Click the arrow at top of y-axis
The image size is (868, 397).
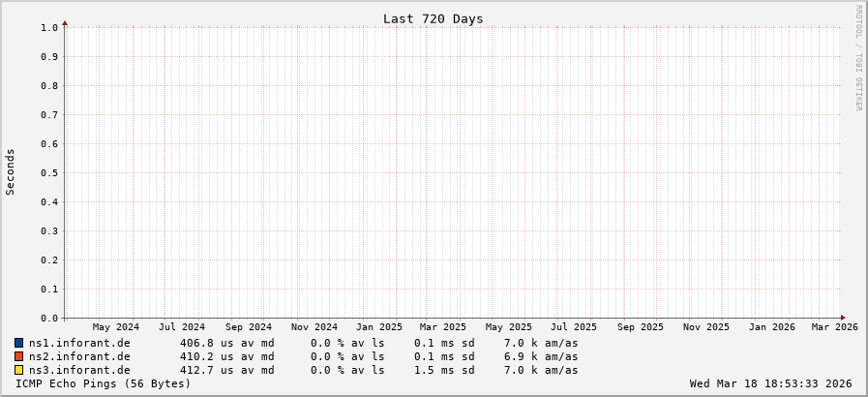pyautogui.click(x=65, y=22)
